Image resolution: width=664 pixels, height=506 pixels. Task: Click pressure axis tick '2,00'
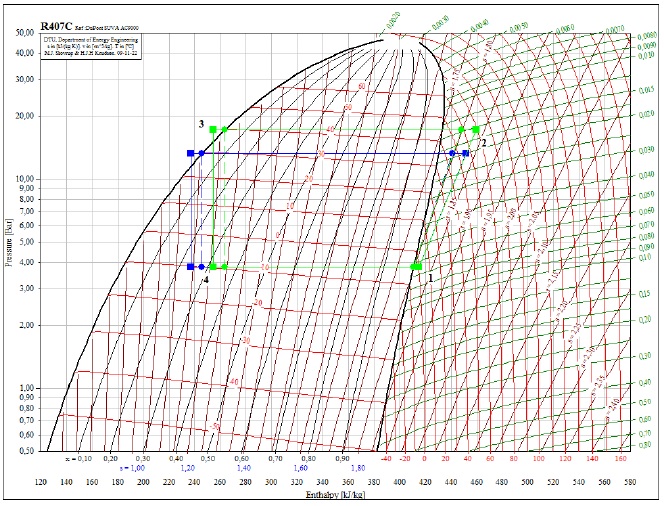(x=26, y=325)
